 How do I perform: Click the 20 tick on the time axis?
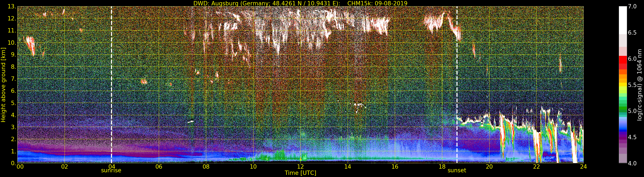489,167
